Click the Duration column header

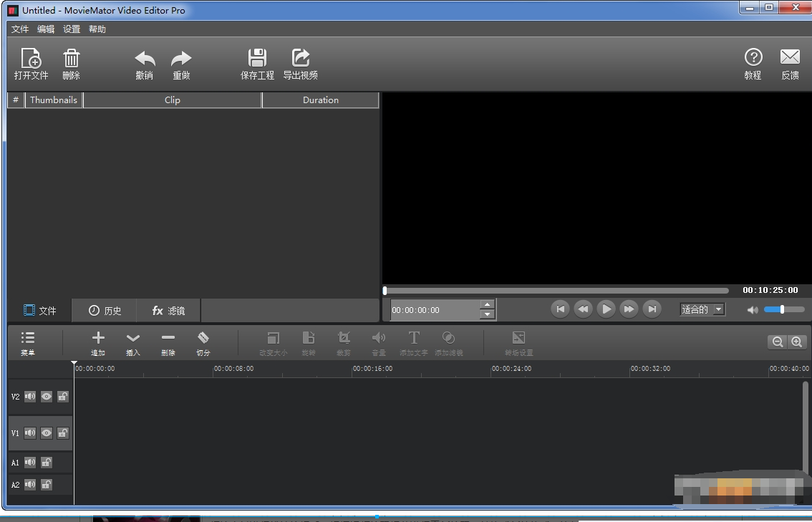tap(320, 100)
